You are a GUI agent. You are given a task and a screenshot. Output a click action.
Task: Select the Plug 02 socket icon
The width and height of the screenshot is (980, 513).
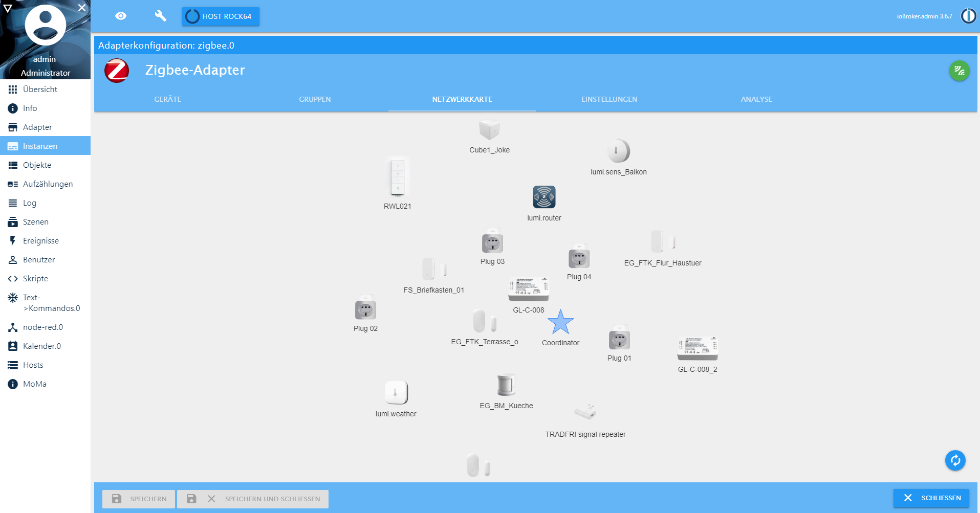[365, 308]
